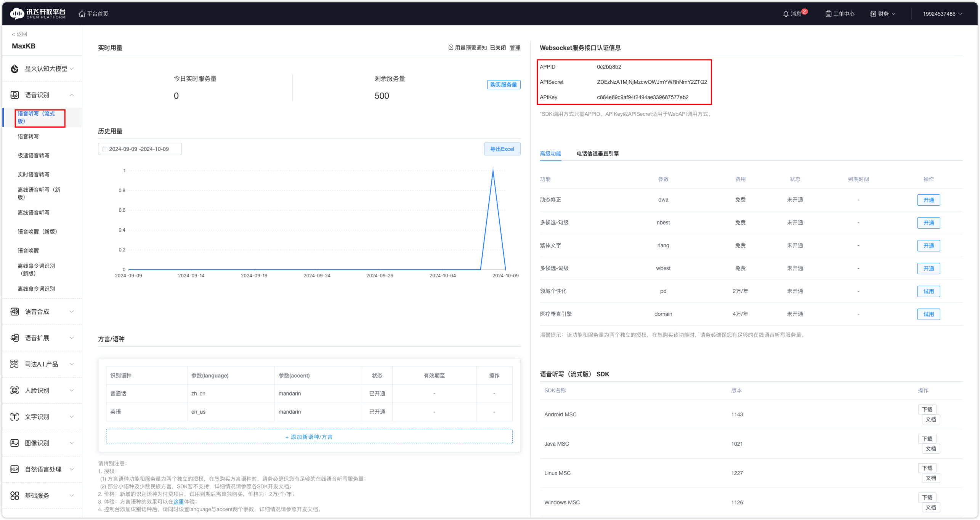Open the date range picker field
Screen dimensions: 980x520
pos(140,149)
